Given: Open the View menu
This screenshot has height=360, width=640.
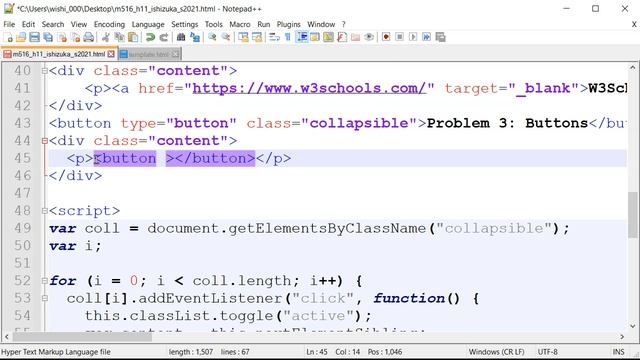Looking at the screenshot, I should [x=79, y=24].
